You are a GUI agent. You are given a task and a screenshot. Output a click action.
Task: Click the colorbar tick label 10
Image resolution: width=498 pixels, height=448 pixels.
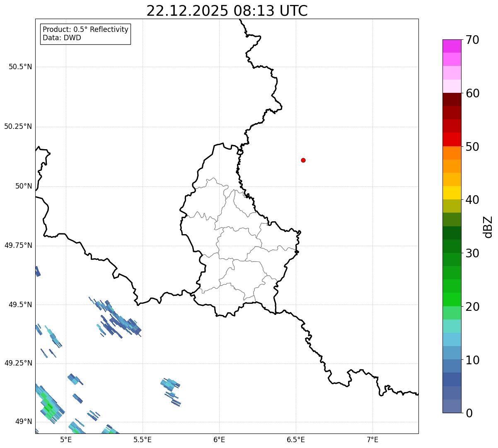click(x=472, y=360)
